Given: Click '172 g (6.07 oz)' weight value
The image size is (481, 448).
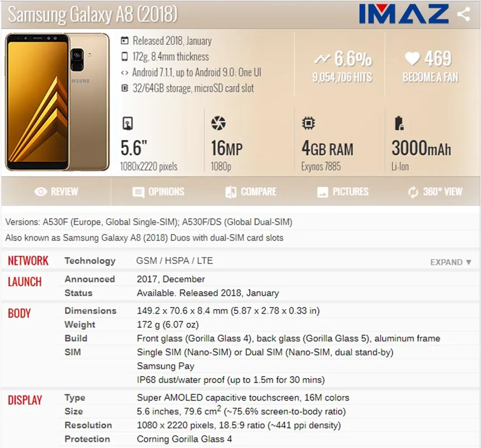Looking at the screenshot, I should coord(168,324).
